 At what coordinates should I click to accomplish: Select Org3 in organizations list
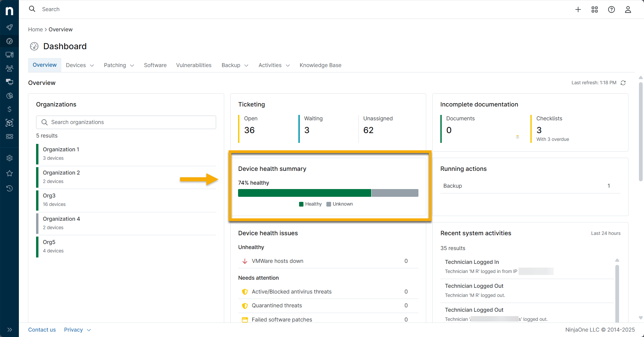pos(49,196)
